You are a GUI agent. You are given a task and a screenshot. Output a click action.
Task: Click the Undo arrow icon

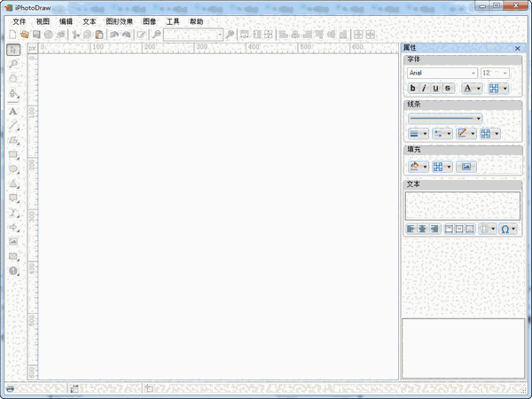point(114,35)
